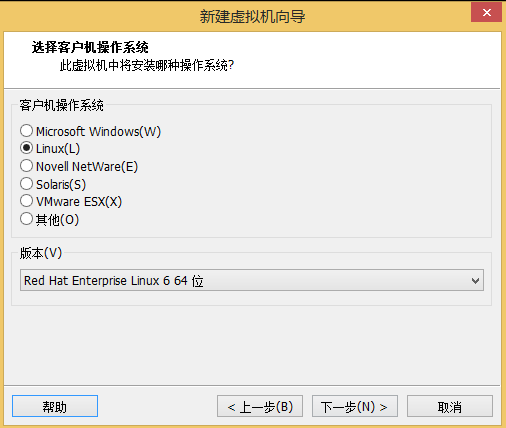Cancel the wizard with 取消 button
The width and height of the screenshot is (506, 428).
click(450, 406)
